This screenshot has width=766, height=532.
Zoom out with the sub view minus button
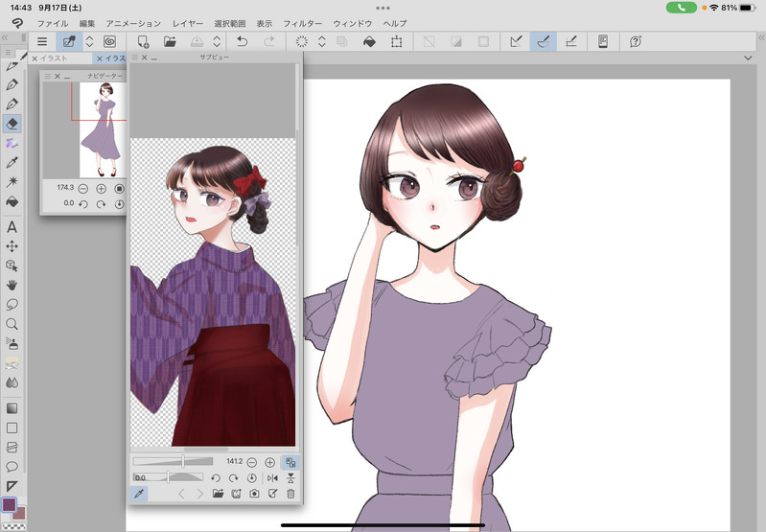(x=253, y=462)
